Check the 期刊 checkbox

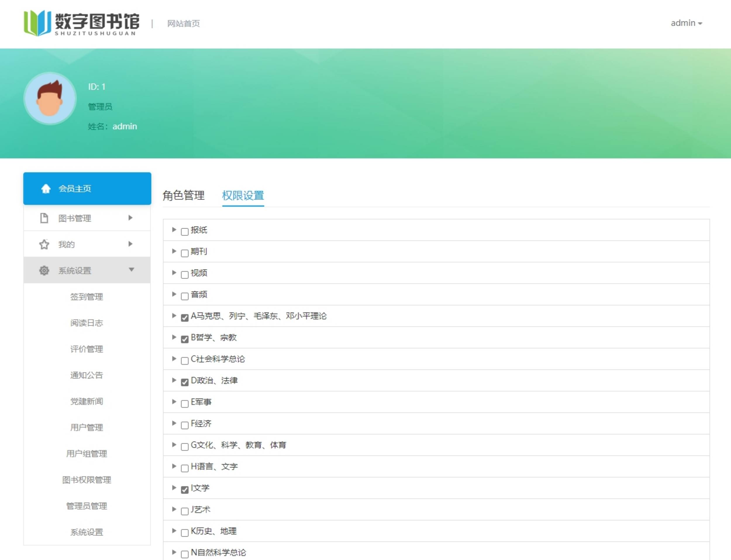[185, 253]
